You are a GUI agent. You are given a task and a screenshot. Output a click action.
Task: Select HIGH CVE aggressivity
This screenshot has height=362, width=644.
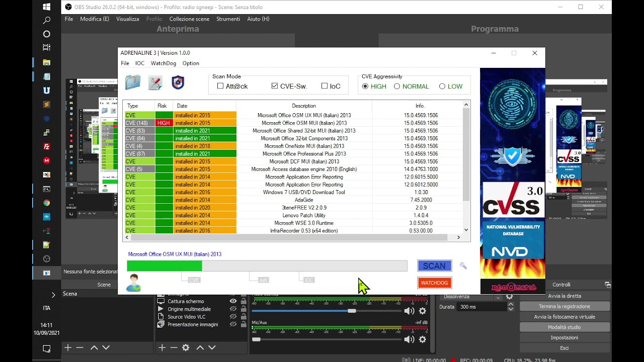(365, 86)
